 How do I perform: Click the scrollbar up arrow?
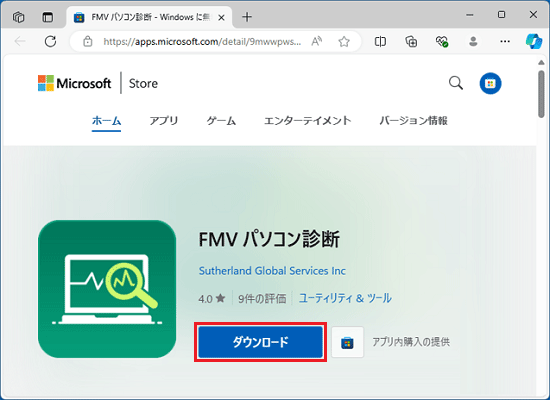click(x=541, y=62)
